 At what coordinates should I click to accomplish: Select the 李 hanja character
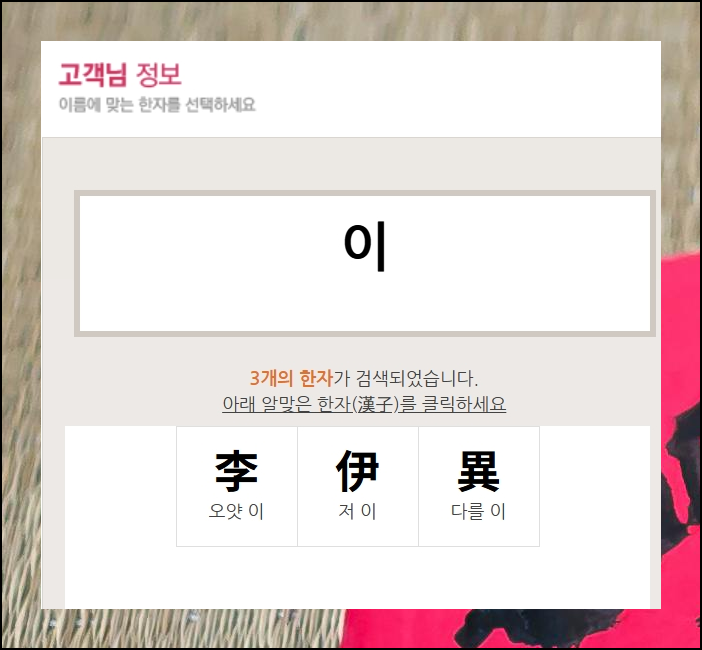point(236,471)
